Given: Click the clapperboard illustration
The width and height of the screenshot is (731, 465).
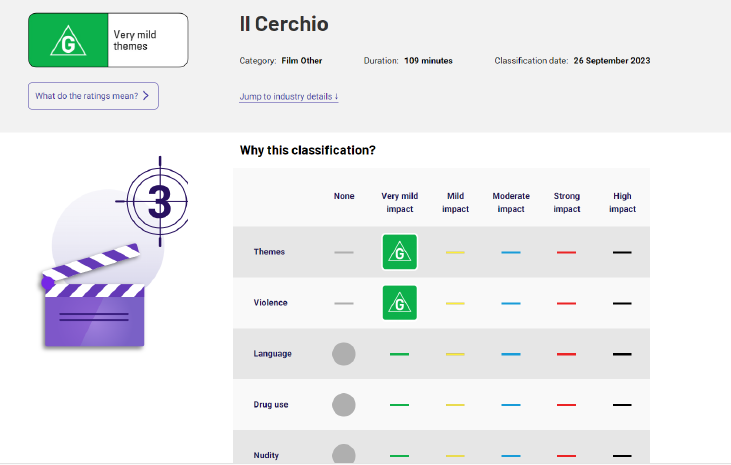Looking at the screenshot, I should tap(94, 295).
